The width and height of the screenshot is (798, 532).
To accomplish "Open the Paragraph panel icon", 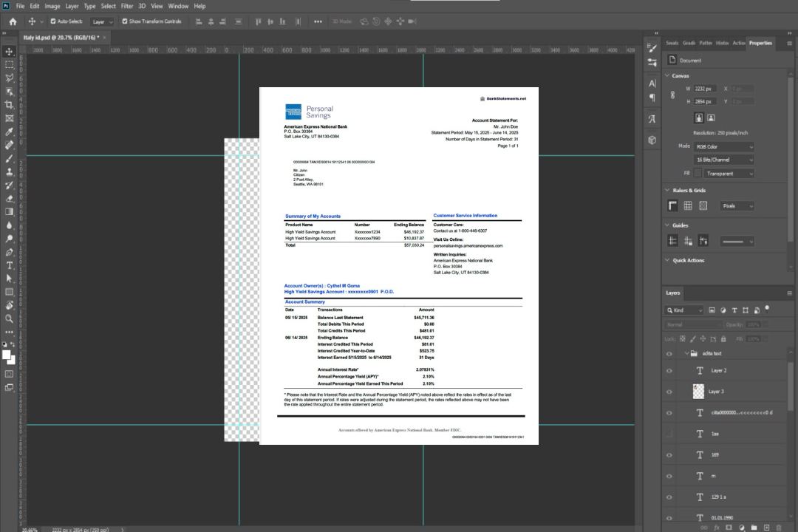I will pyautogui.click(x=652, y=98).
